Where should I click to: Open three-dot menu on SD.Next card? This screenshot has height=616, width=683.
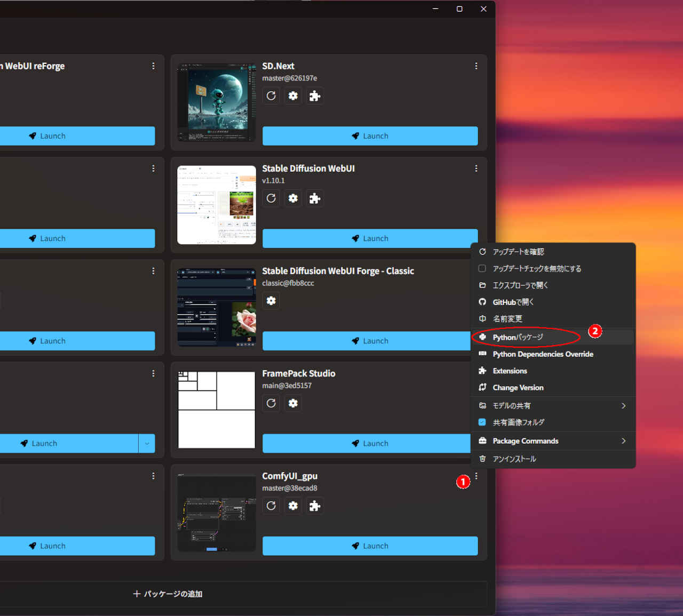[x=476, y=66]
